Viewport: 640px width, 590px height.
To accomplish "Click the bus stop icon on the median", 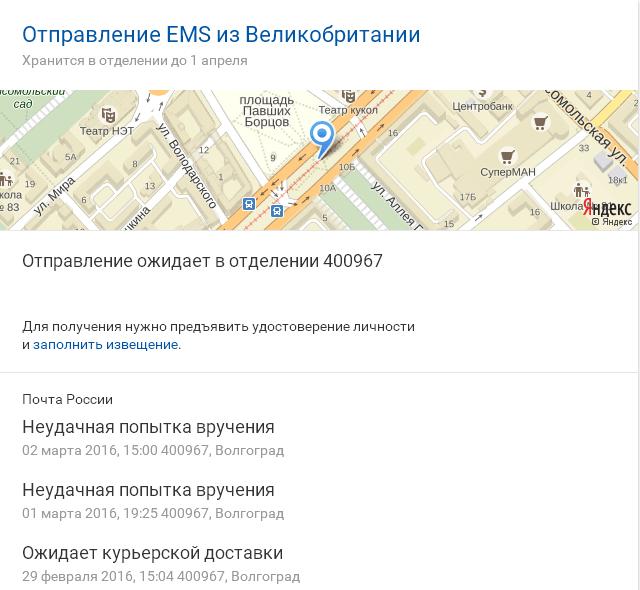I will pos(277,211).
